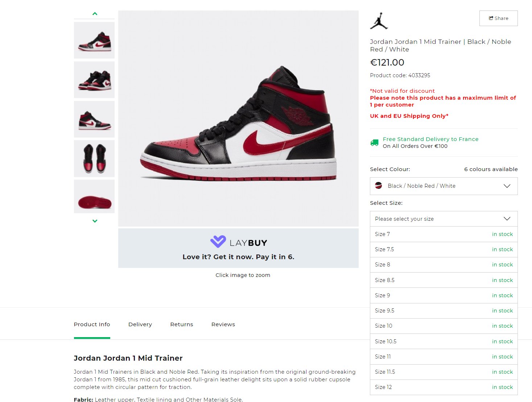Open the Black / Noble Red / White colour dropdown
The height and width of the screenshot is (402, 532).
click(444, 186)
